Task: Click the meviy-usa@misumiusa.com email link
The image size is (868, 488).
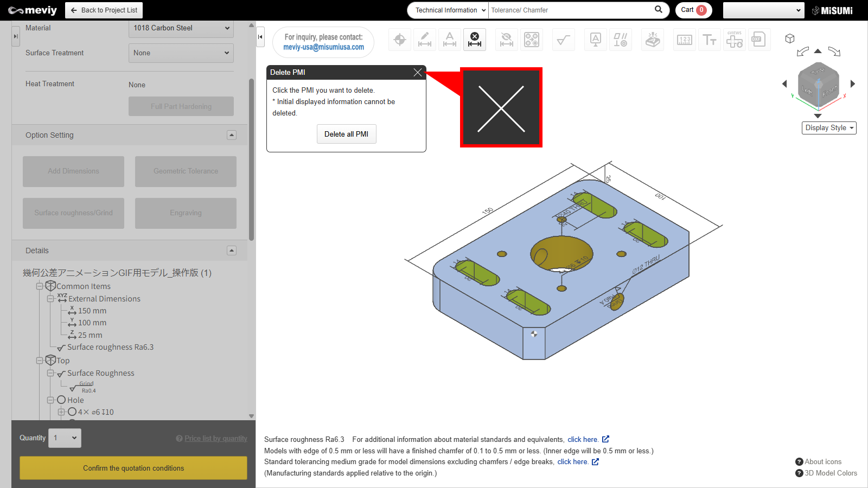Action: tap(323, 47)
